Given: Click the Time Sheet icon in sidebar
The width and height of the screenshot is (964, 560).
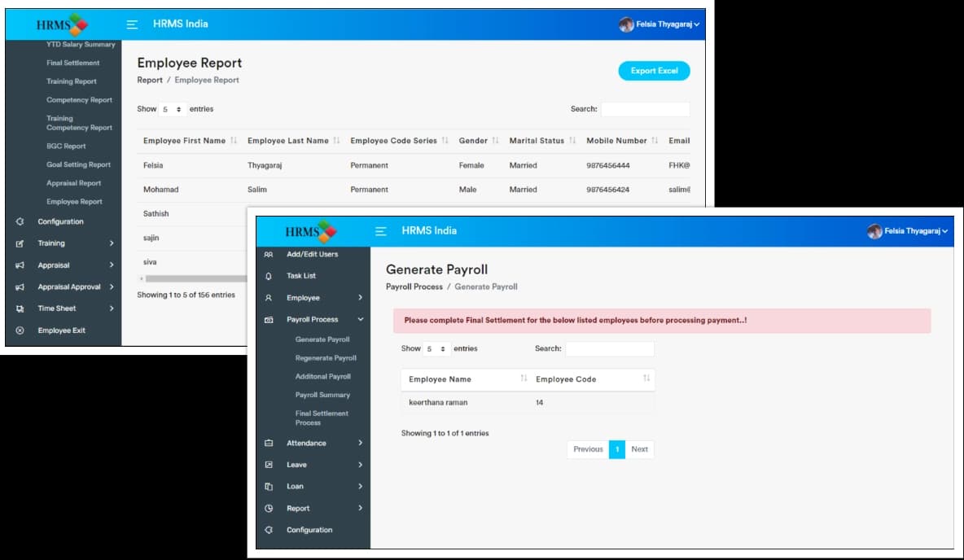Looking at the screenshot, I should 20,308.
